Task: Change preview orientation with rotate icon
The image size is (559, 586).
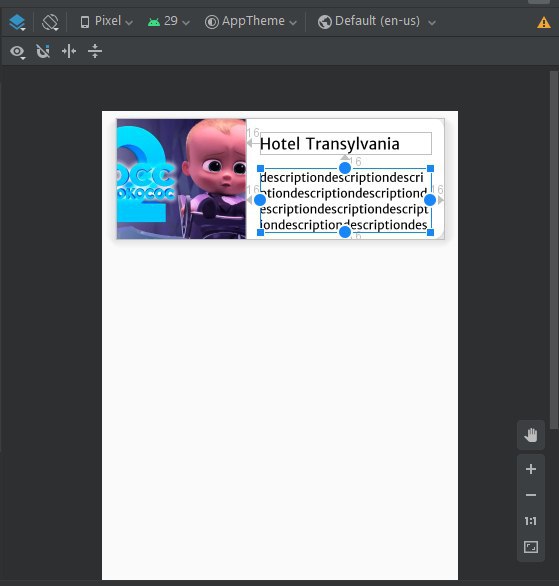Action: pos(50,22)
